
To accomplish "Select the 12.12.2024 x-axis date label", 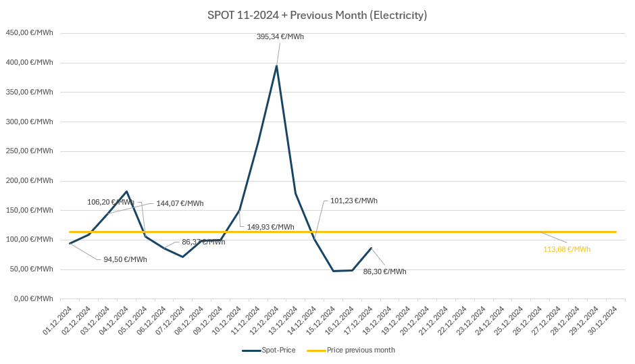I will (265, 321).
